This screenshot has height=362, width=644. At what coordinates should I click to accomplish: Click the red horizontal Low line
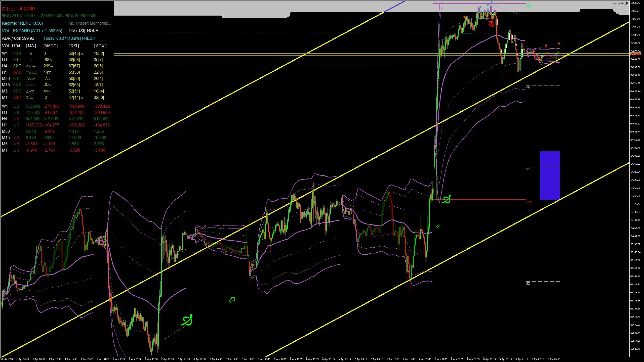coord(486,200)
